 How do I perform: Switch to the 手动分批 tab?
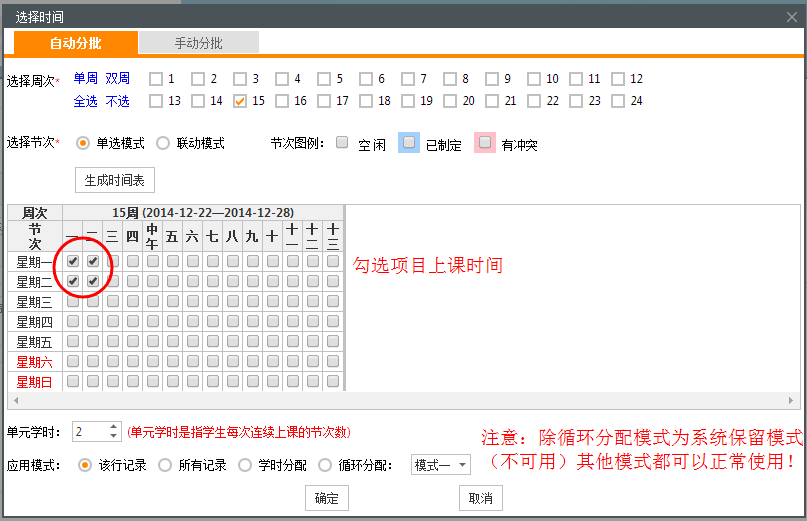198,43
